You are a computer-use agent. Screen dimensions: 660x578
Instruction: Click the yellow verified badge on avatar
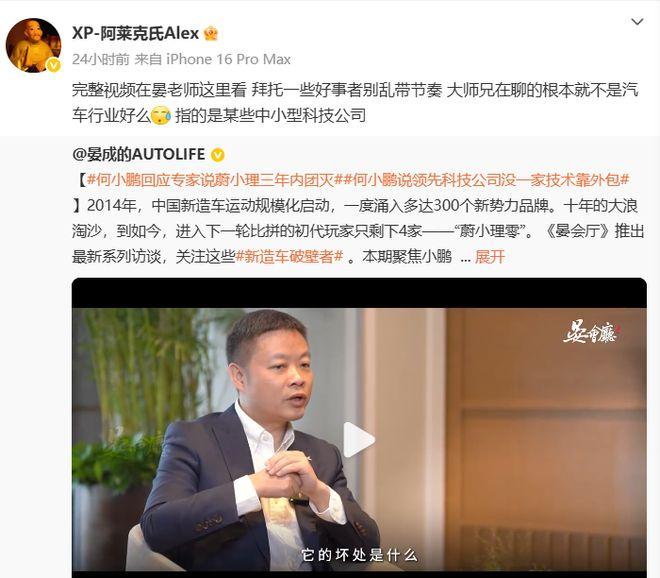pyautogui.click(x=53, y=65)
